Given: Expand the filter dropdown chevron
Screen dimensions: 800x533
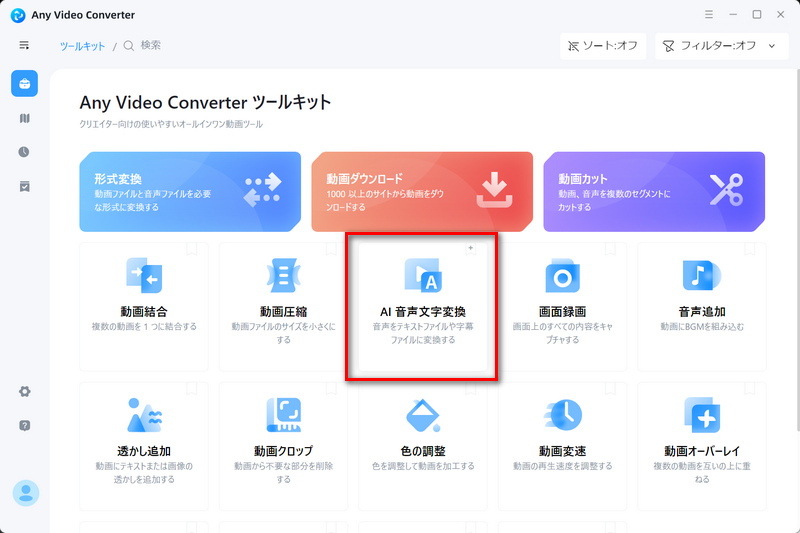Looking at the screenshot, I should [772, 46].
